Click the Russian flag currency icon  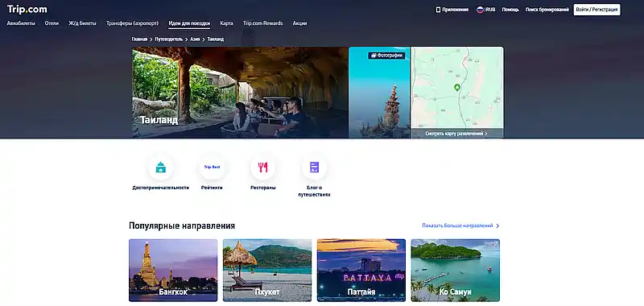coord(480,10)
